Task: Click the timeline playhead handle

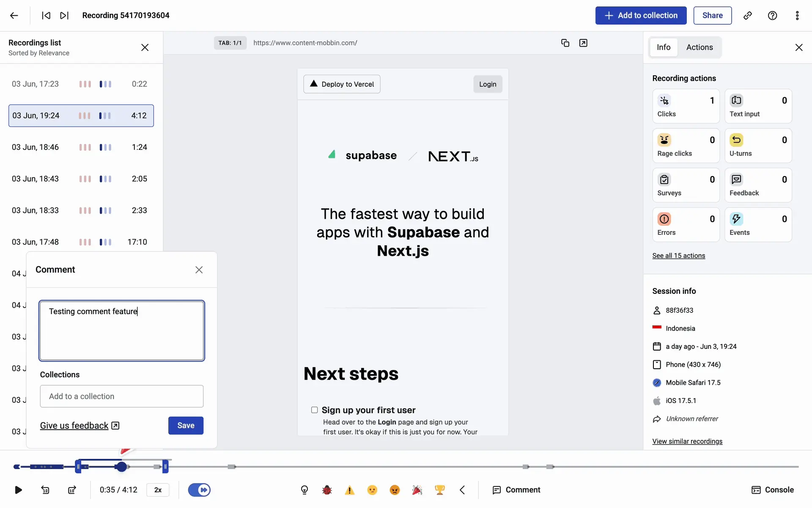Action: 121,467
